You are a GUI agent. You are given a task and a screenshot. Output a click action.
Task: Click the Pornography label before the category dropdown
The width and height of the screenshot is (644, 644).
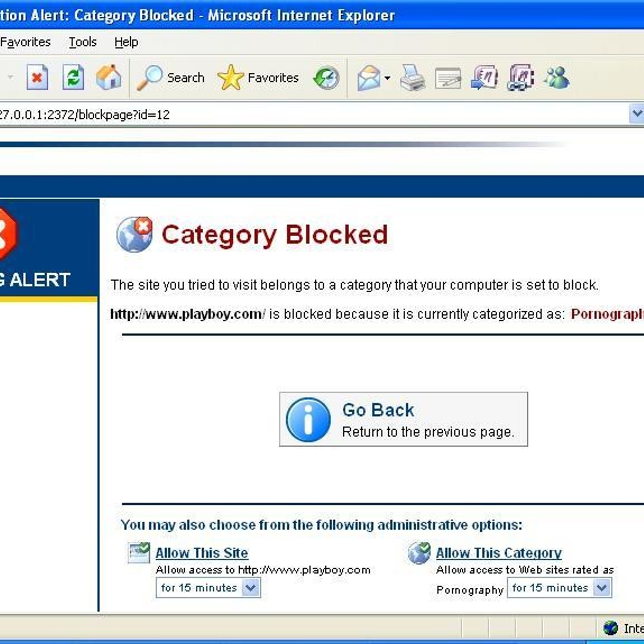click(470, 590)
